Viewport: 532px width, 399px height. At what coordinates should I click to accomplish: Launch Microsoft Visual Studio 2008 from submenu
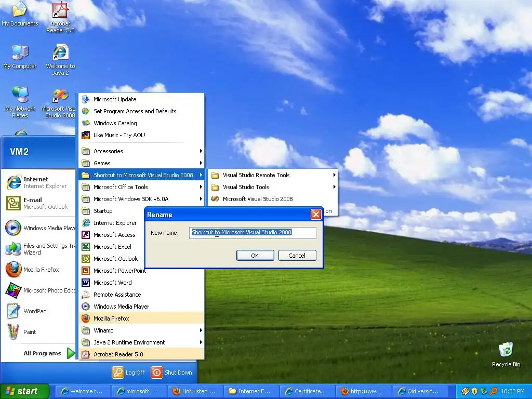tap(273, 199)
